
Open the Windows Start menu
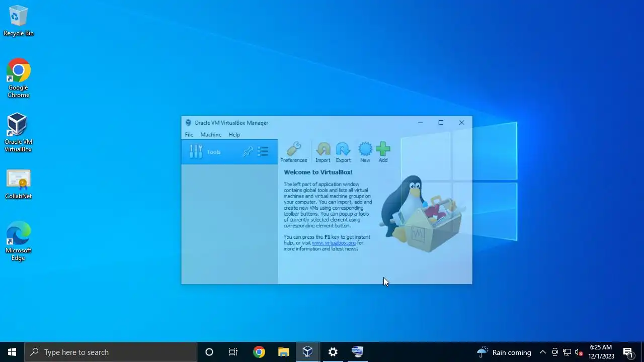[12, 352]
